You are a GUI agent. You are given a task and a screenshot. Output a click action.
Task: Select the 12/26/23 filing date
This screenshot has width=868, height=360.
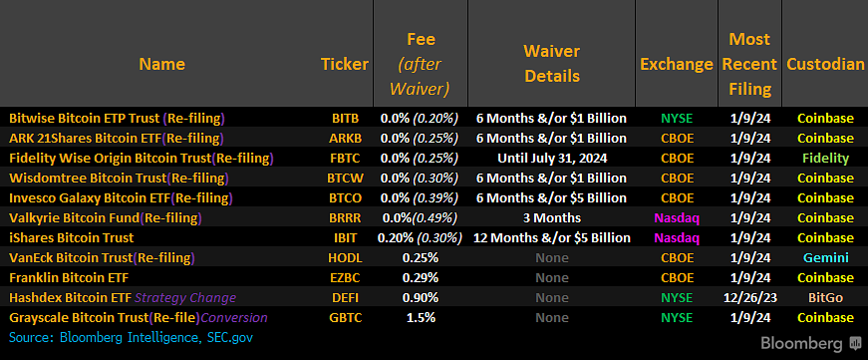click(x=750, y=297)
